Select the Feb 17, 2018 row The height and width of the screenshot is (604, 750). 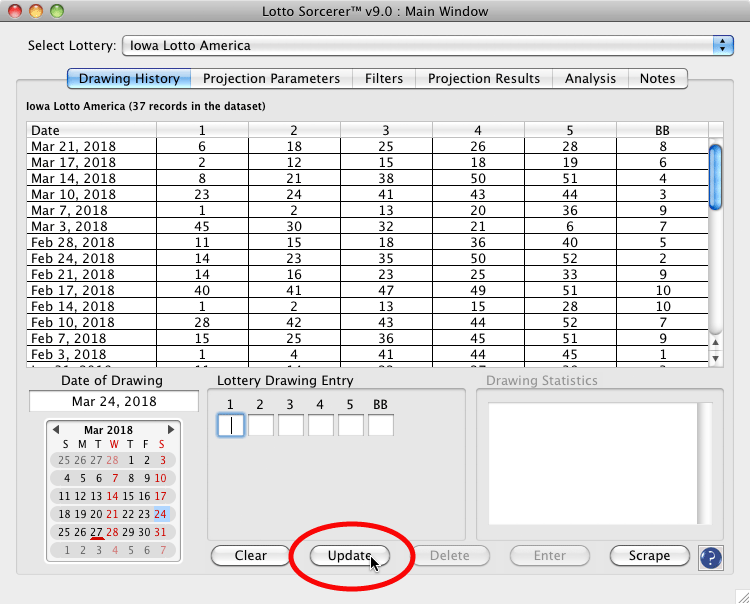pyautogui.click(x=367, y=290)
